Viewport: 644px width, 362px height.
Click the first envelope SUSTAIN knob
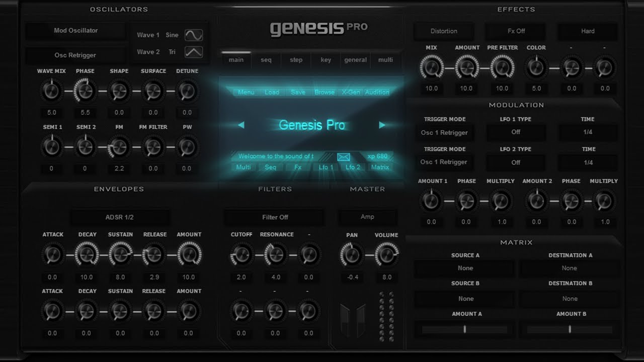tap(120, 254)
